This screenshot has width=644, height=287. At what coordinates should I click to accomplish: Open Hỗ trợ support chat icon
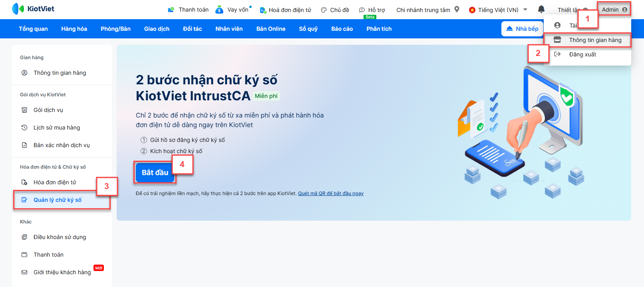click(362, 10)
